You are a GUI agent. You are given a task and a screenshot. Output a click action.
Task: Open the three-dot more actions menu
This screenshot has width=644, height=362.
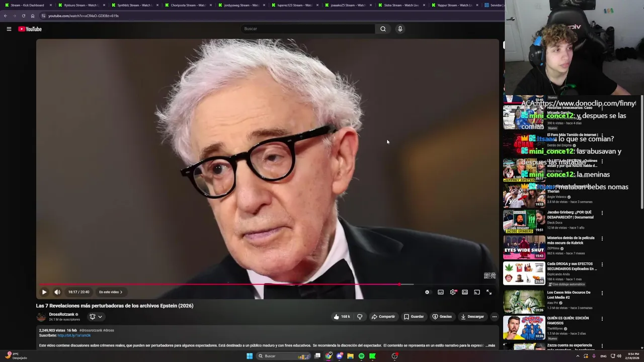(495, 317)
